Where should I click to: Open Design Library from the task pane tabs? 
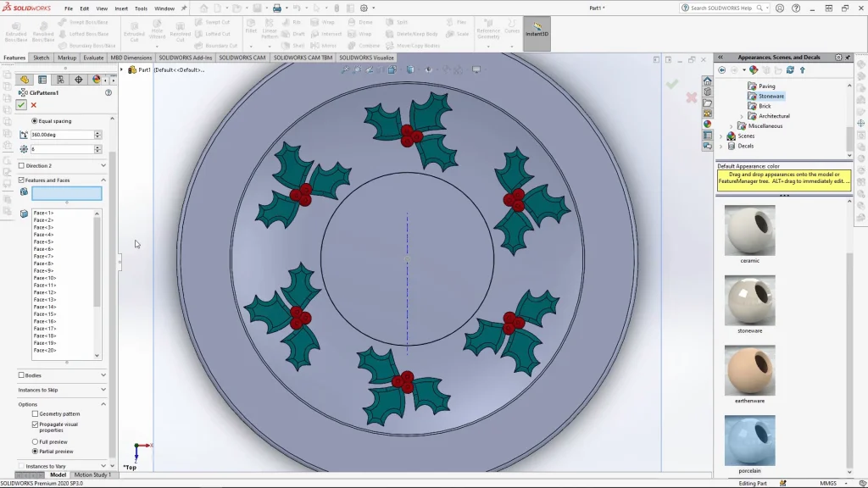pyautogui.click(x=707, y=92)
